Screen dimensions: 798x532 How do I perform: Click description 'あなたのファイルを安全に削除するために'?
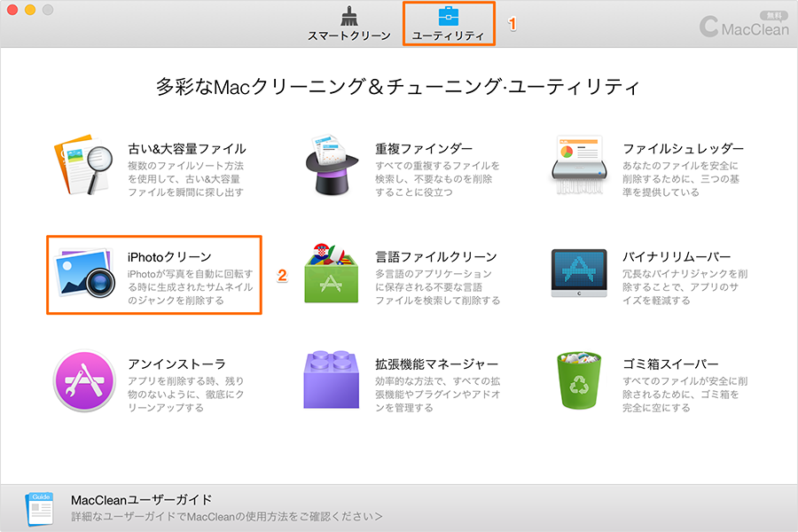coord(681,179)
